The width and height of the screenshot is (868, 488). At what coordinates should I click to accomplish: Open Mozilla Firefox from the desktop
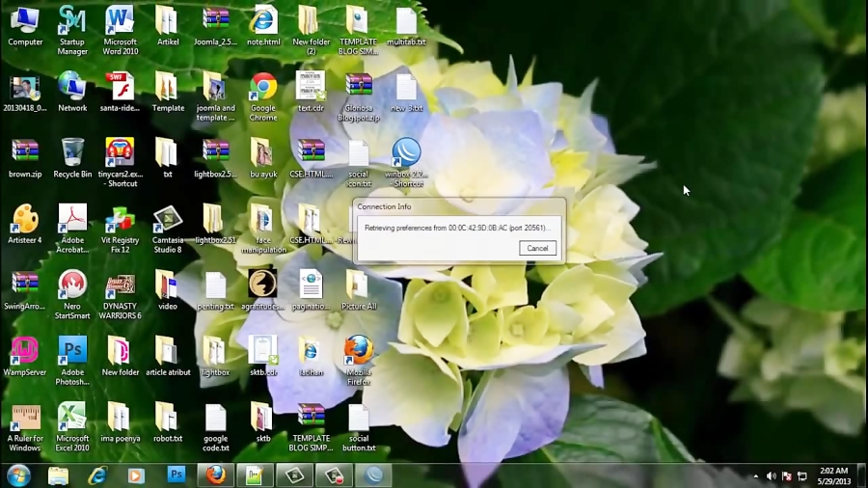(358, 351)
